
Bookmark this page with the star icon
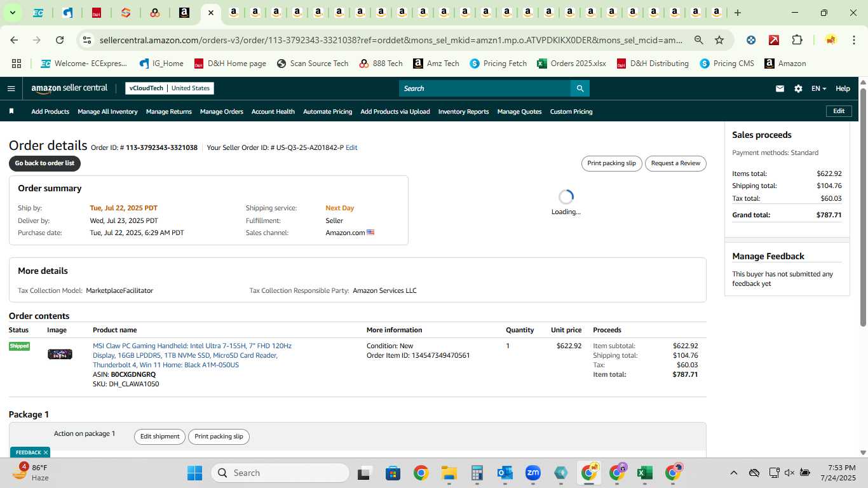(x=719, y=40)
